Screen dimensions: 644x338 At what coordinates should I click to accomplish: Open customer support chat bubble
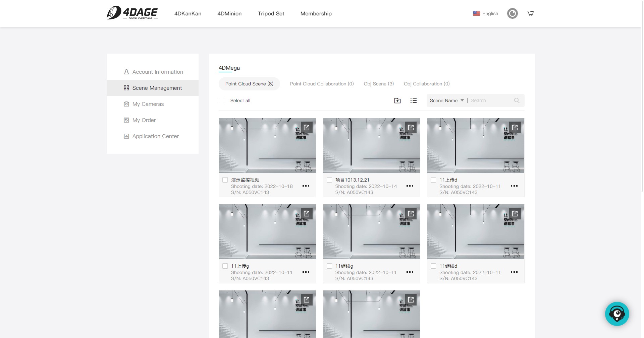pos(617,314)
